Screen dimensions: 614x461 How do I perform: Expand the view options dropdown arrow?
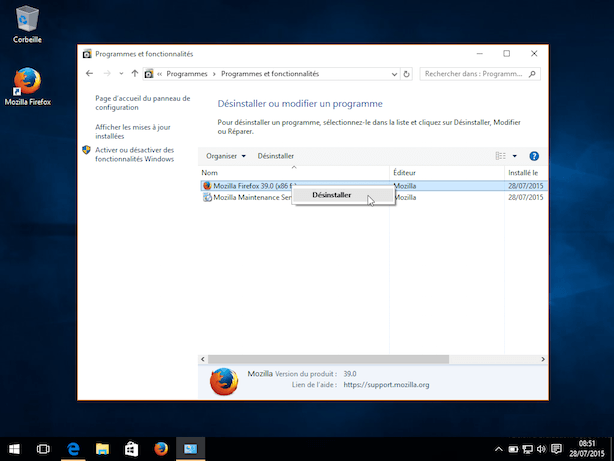515,156
